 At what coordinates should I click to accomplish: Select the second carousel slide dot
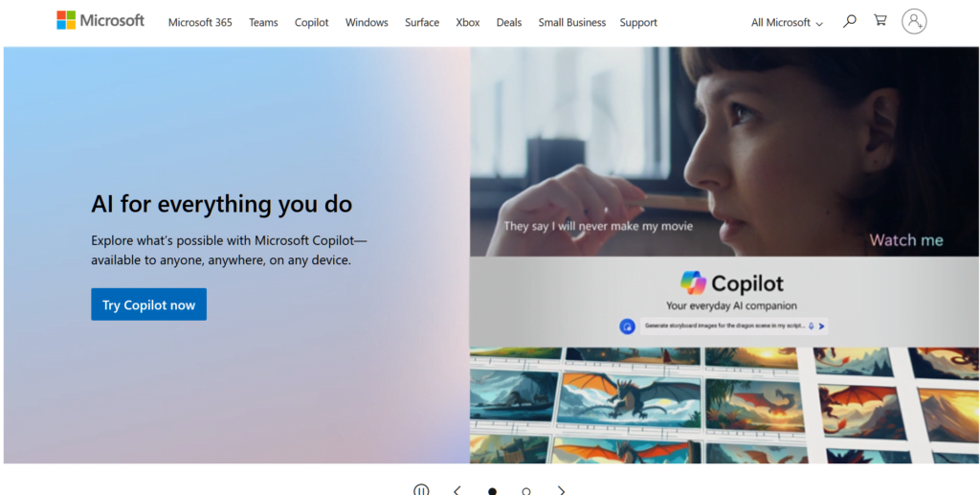(526, 491)
